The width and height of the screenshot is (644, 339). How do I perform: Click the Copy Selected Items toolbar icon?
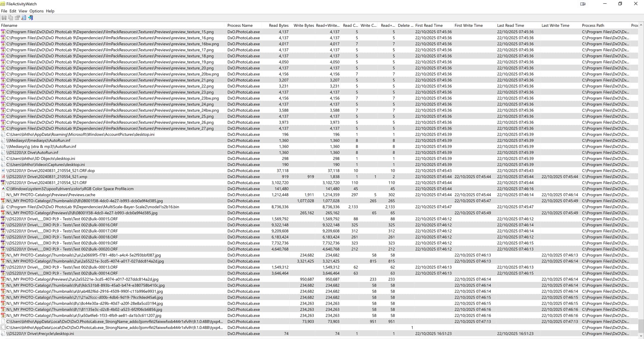coord(10,18)
